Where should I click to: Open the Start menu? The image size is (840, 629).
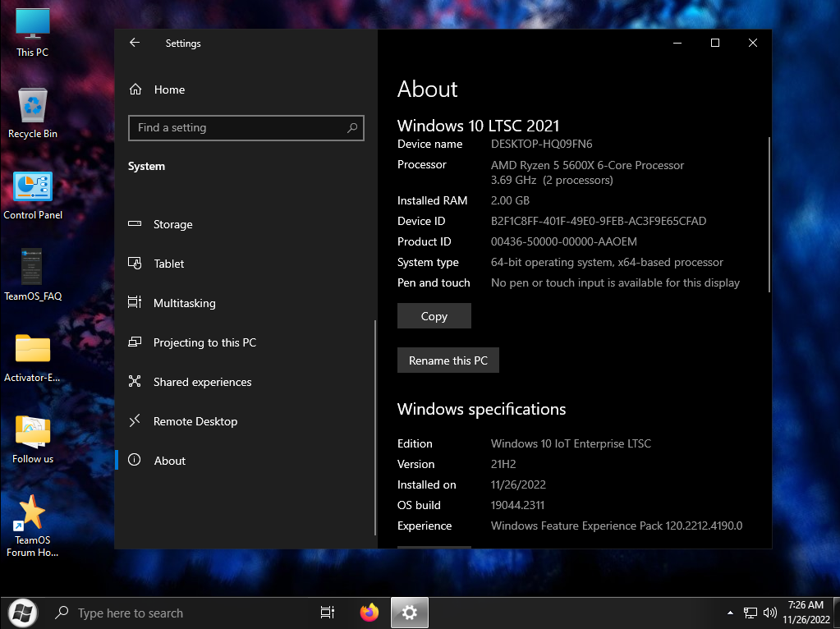[x=22, y=613]
